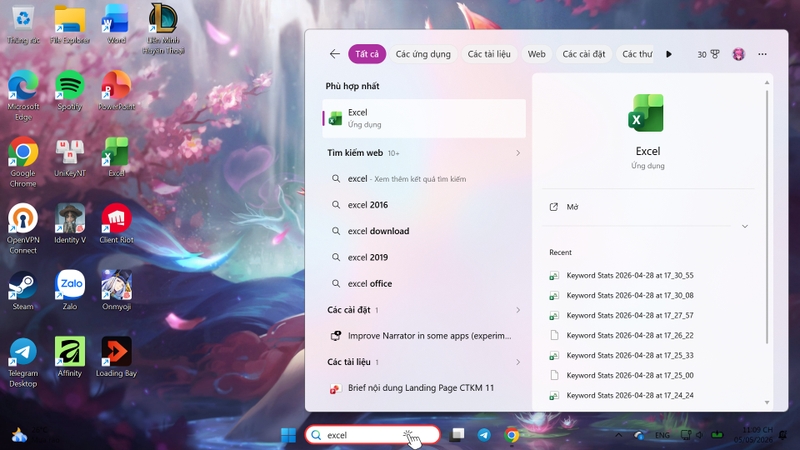This screenshot has height=450, width=800.
Task: Open the user profile avatar in search
Action: coord(738,54)
